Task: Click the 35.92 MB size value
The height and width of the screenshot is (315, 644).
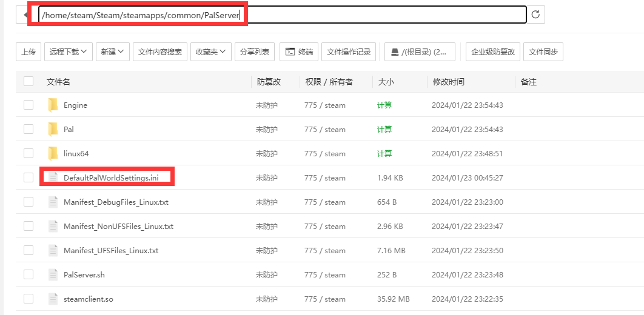Action: point(394,299)
